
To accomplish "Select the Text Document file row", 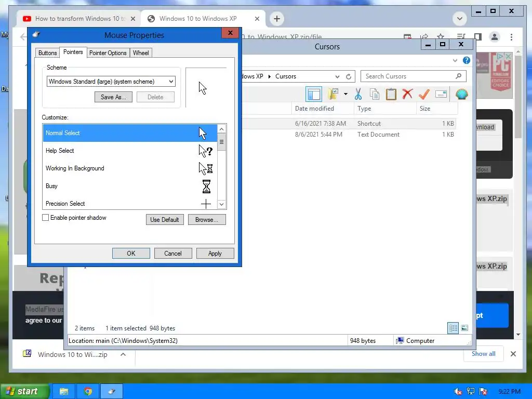I will pos(350,135).
